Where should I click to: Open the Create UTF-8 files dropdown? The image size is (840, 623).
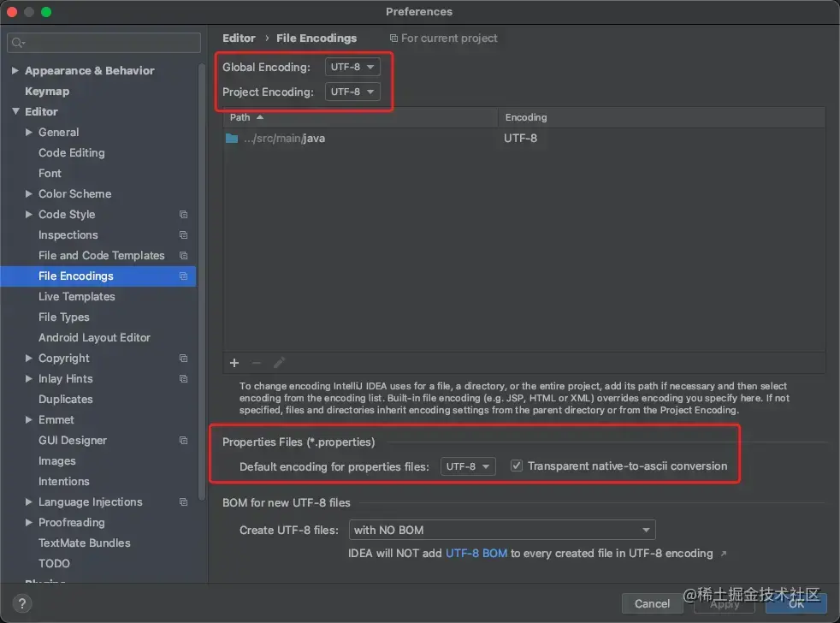coord(502,530)
